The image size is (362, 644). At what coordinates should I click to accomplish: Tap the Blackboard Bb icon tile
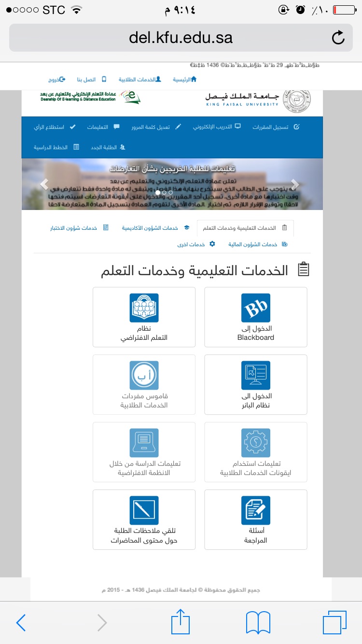[256, 308]
